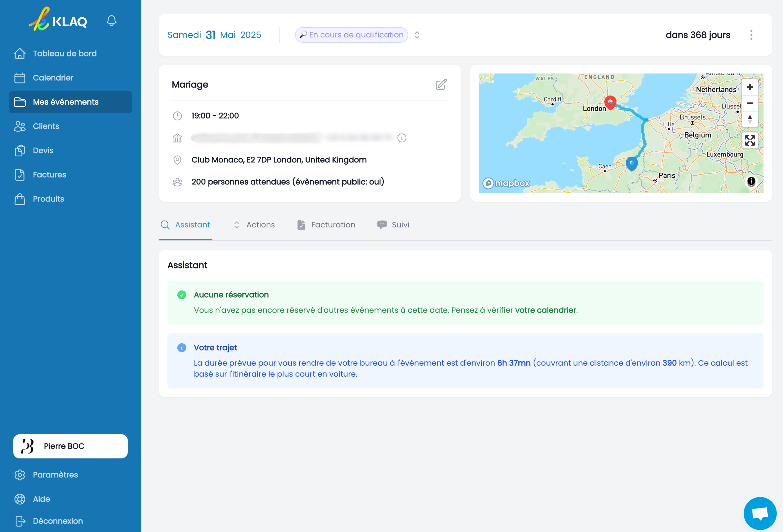The height and width of the screenshot is (532, 783).
Task: Edit the Mariage event details
Action: coord(441,84)
